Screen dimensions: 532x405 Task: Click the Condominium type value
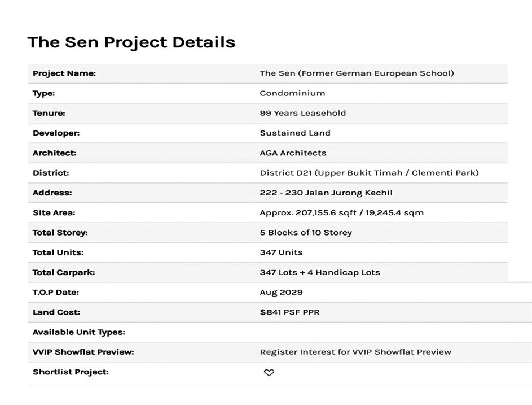tap(292, 93)
